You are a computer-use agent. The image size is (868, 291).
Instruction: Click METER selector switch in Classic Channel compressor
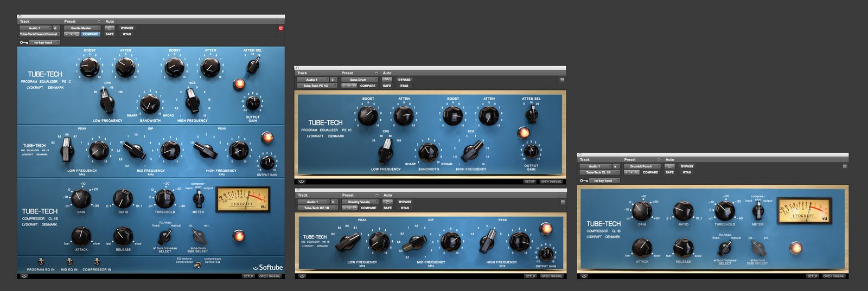pyautogui.click(x=199, y=198)
